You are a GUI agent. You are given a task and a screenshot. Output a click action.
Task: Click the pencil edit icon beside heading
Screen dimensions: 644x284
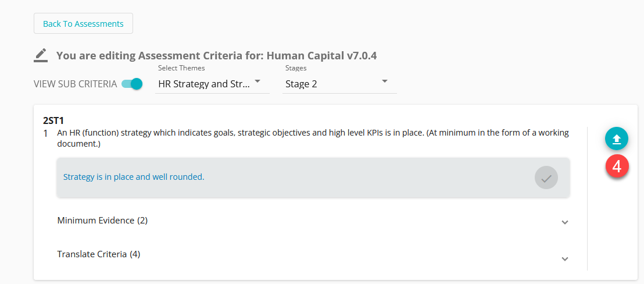click(40, 55)
